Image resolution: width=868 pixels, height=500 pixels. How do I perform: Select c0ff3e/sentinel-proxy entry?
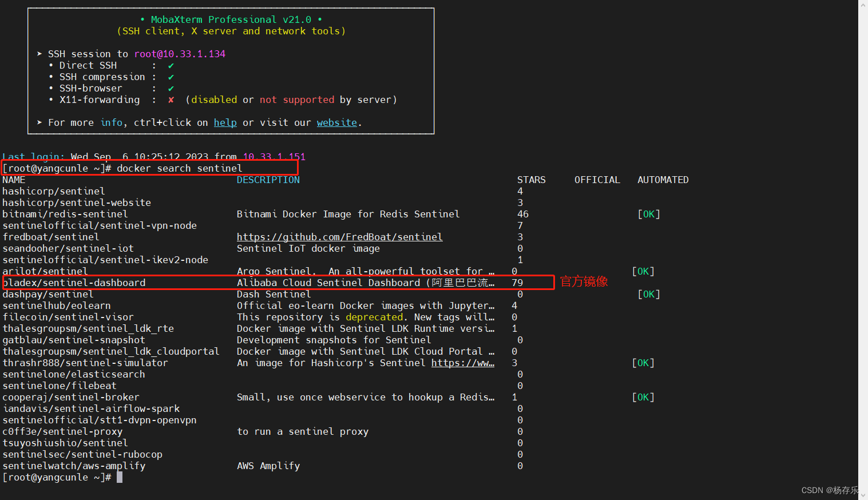62,431
